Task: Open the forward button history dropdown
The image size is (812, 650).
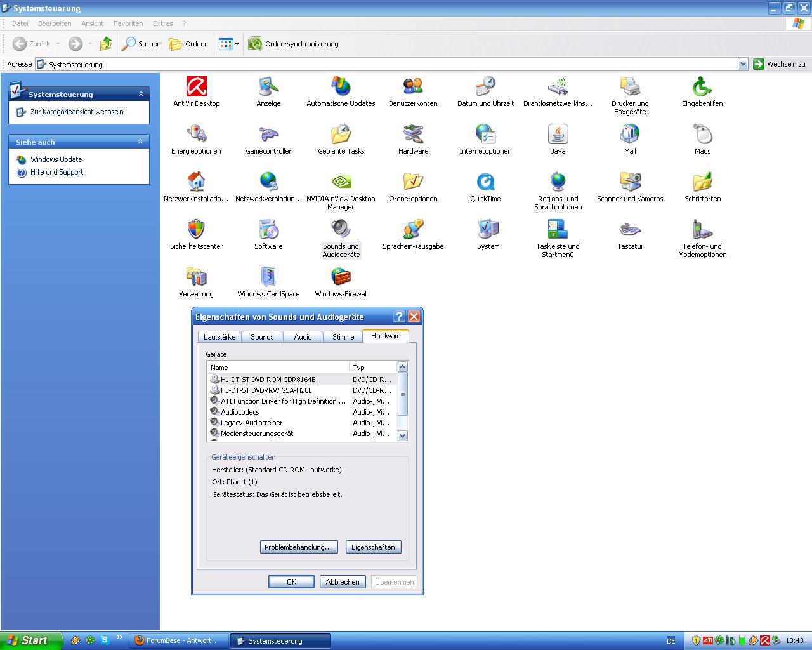Action: (x=90, y=44)
